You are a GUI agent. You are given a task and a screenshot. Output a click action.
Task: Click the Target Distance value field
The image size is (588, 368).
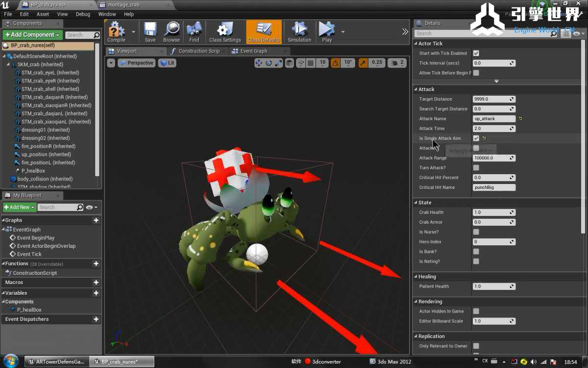[x=494, y=99]
